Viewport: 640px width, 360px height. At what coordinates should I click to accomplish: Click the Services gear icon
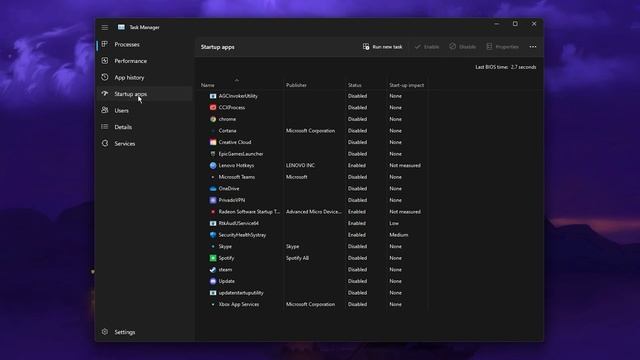click(x=105, y=143)
